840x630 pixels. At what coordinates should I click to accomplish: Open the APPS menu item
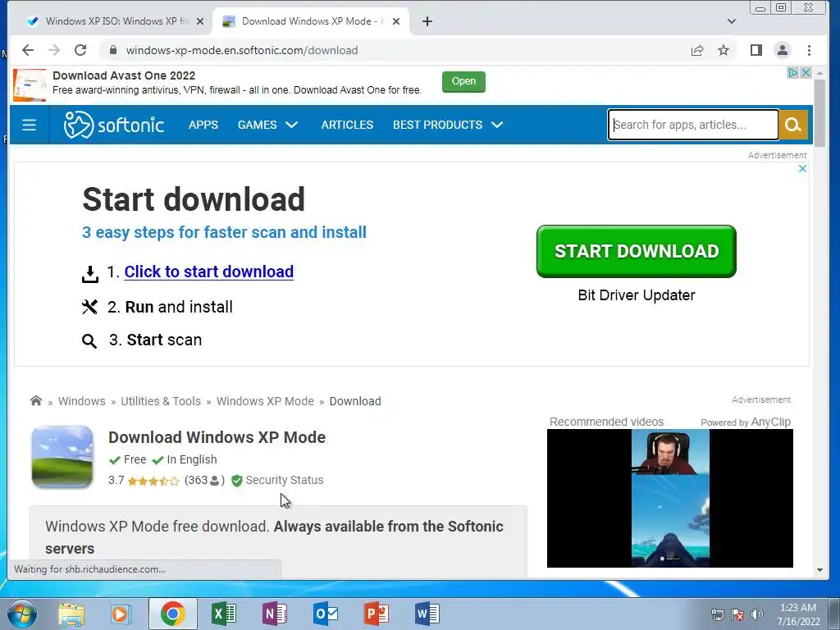pyautogui.click(x=203, y=125)
